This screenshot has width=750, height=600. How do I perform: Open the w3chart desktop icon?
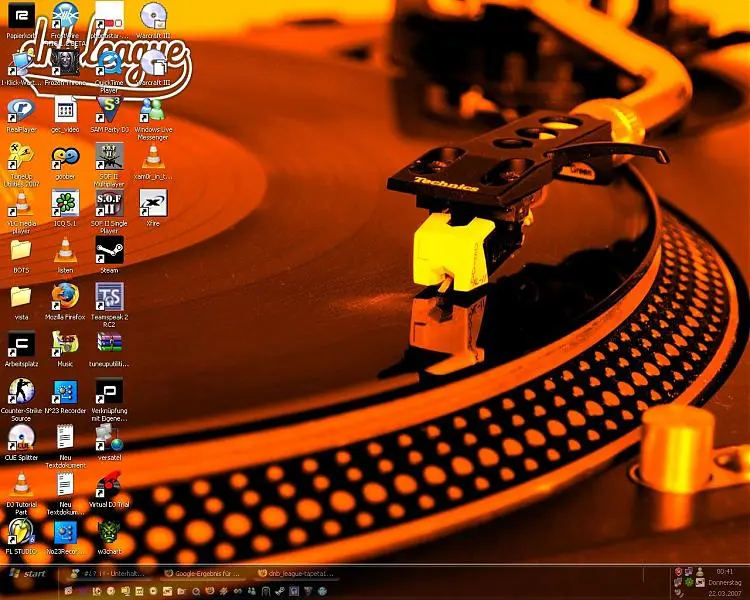pos(109,531)
